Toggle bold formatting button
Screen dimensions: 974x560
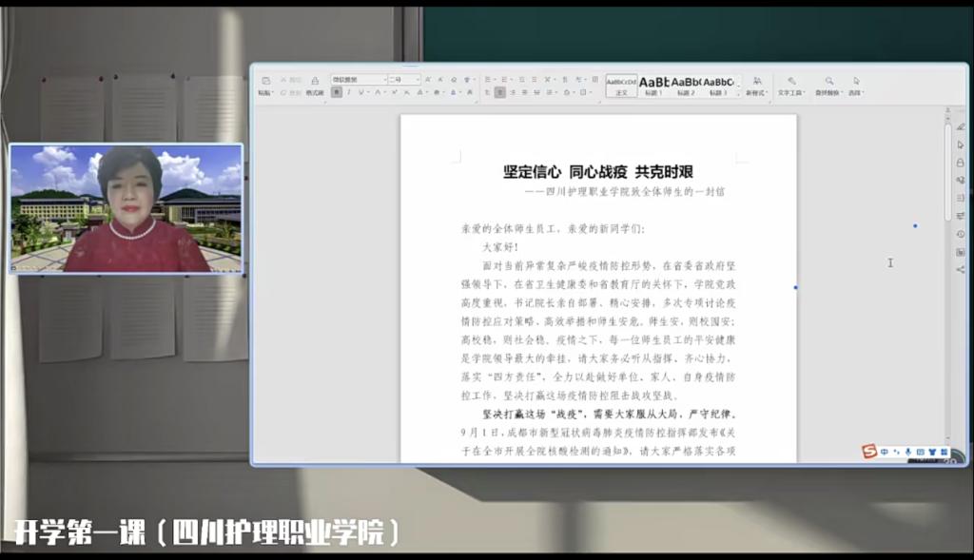[337, 93]
